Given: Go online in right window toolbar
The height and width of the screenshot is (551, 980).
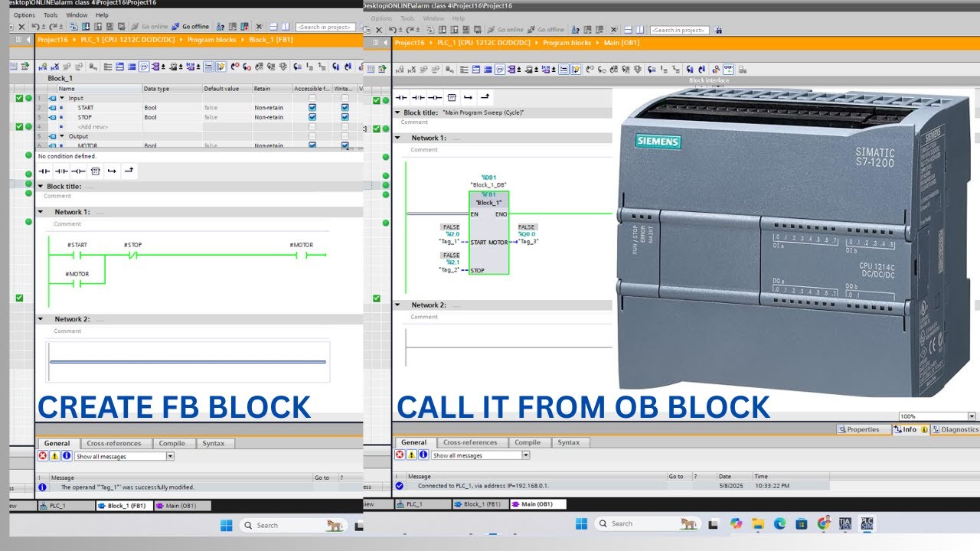Looking at the screenshot, I should (x=505, y=30).
